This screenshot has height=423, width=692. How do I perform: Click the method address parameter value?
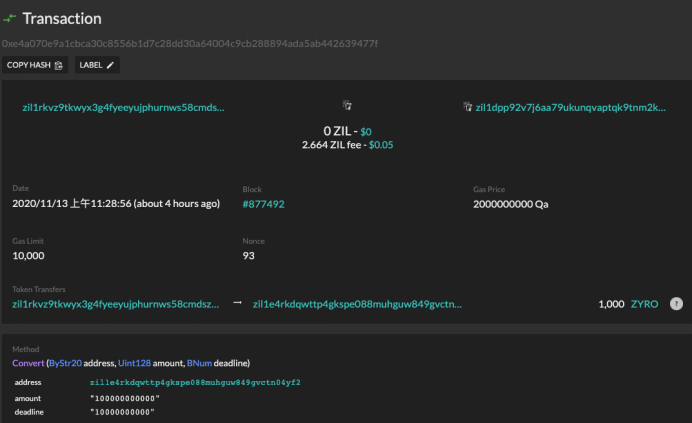pyautogui.click(x=195, y=382)
